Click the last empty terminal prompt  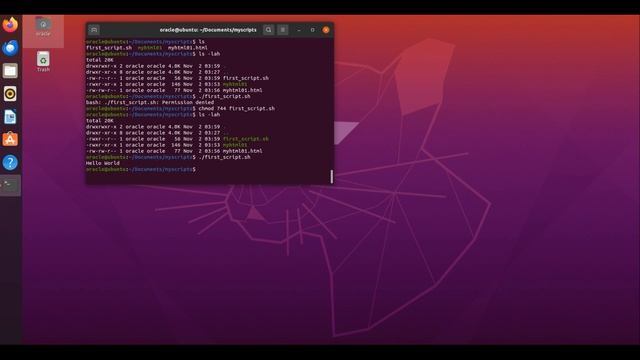coord(141,169)
